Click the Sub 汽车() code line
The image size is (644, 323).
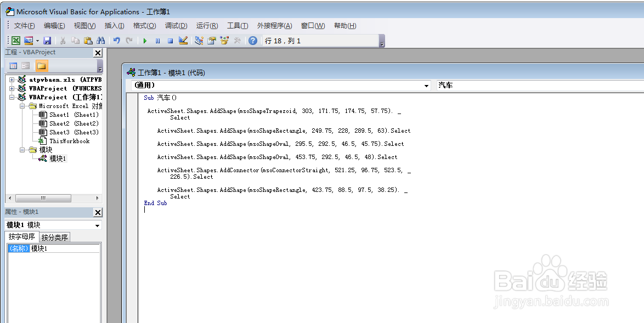[160, 98]
